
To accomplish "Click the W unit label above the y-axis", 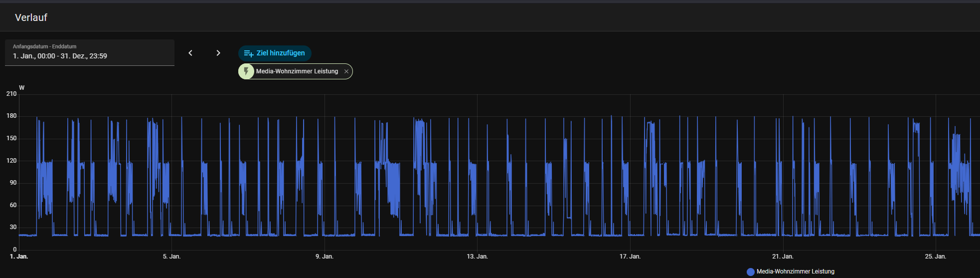I will pos(22,88).
